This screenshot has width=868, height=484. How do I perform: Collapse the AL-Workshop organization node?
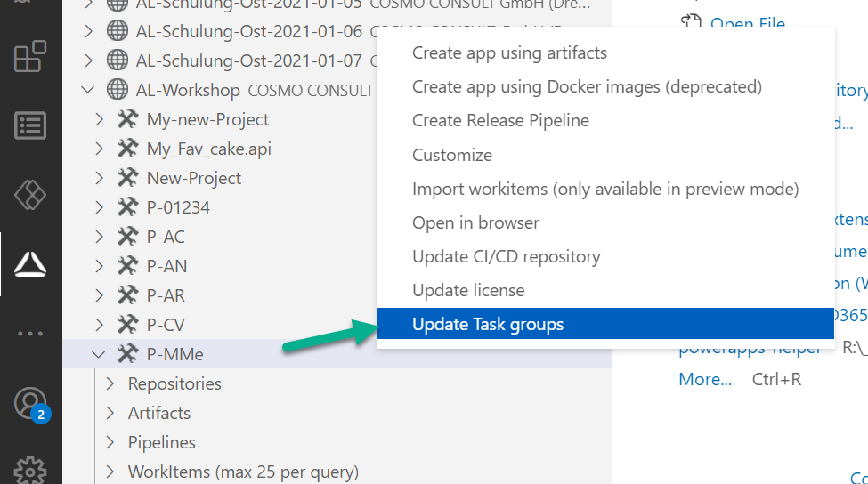click(87, 90)
